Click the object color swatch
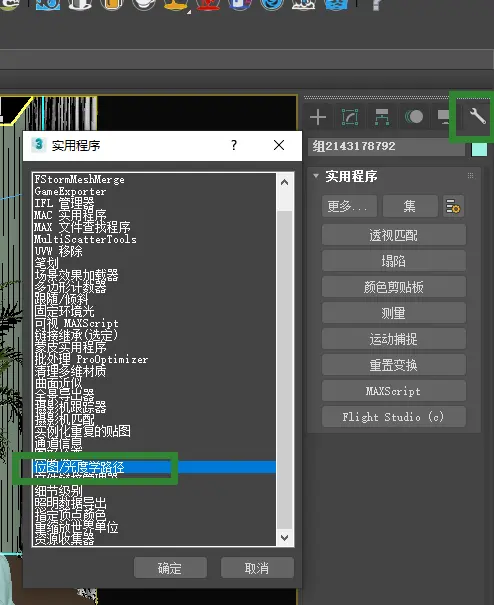The width and height of the screenshot is (494, 605). [479, 149]
